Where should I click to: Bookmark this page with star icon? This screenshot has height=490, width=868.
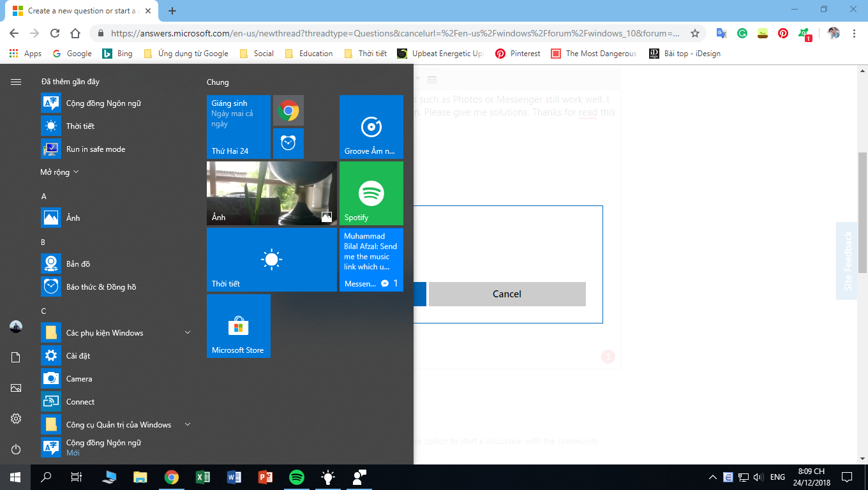pyautogui.click(x=695, y=33)
